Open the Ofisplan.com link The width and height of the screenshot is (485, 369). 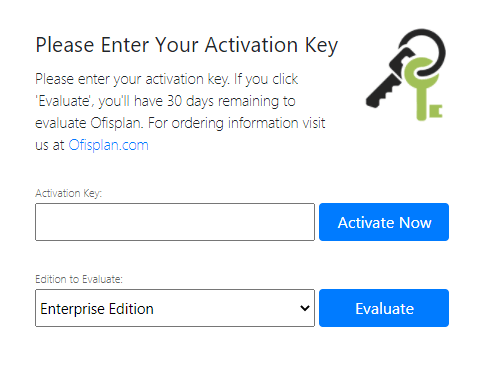pyautogui.click(x=108, y=145)
